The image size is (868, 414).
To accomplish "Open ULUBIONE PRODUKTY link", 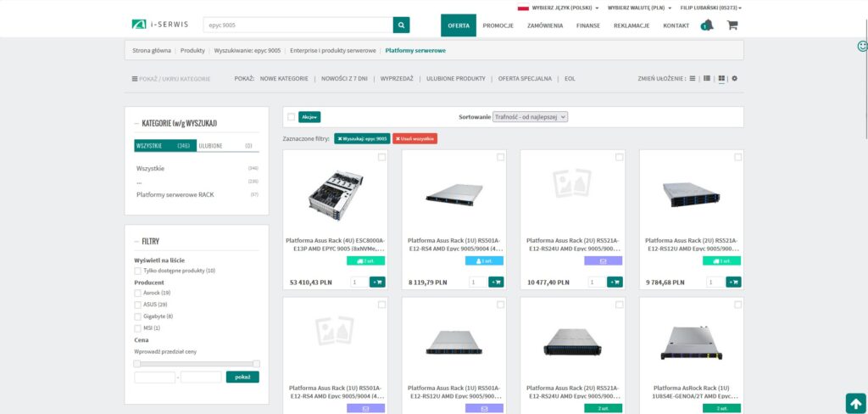I will [455, 79].
